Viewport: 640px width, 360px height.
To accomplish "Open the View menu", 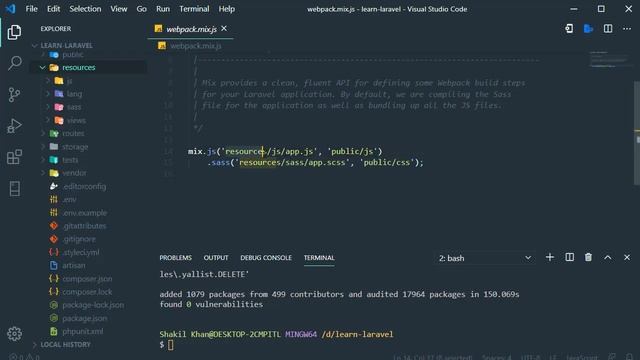I will (118, 9).
